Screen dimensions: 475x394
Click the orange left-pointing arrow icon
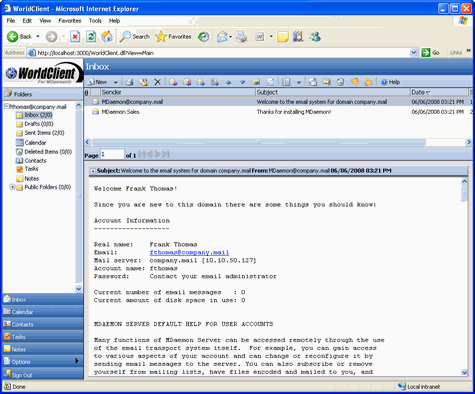coord(354,82)
